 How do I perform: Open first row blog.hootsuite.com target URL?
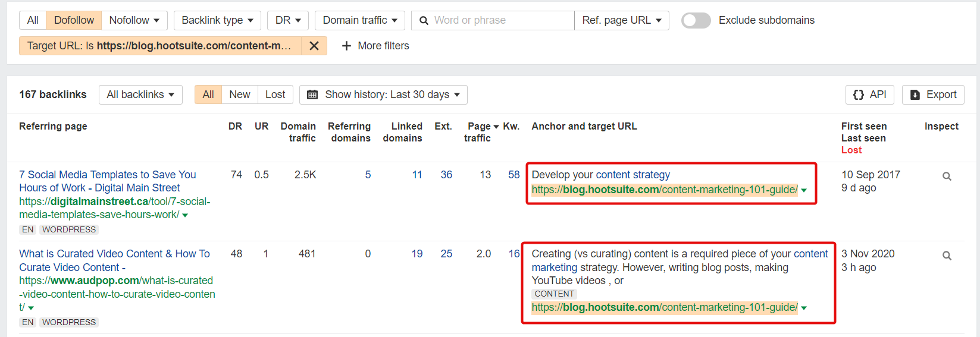coord(665,190)
